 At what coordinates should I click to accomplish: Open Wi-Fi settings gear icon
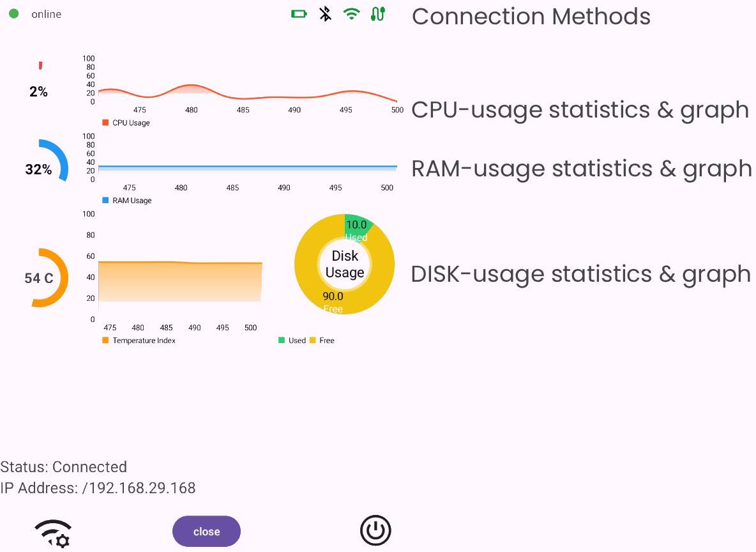coord(52,533)
